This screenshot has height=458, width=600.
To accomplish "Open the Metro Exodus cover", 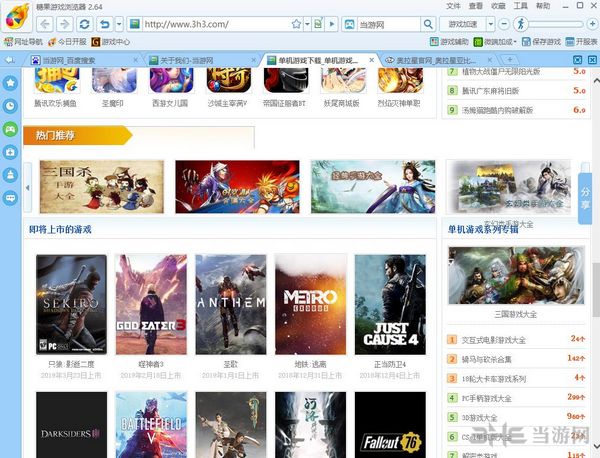I will coord(310,305).
